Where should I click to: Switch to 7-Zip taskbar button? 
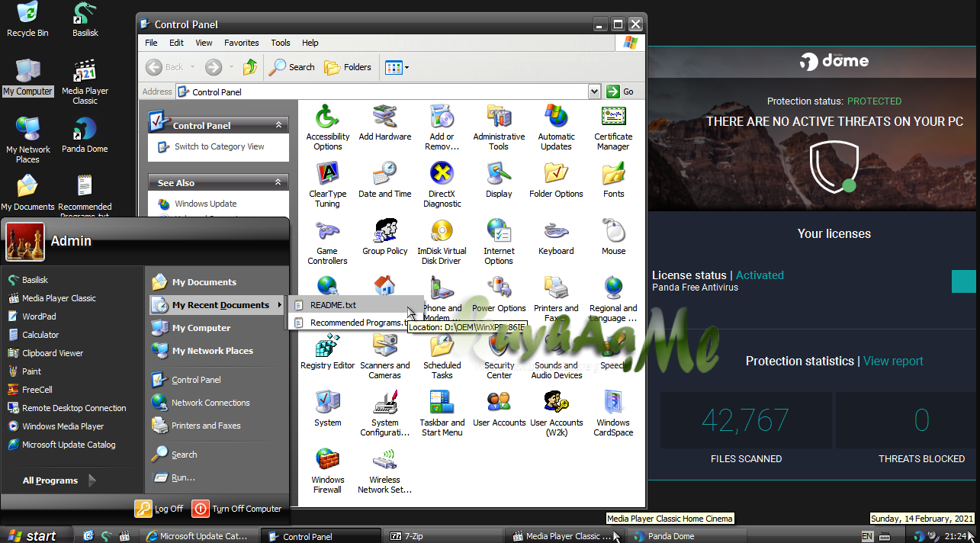point(442,536)
